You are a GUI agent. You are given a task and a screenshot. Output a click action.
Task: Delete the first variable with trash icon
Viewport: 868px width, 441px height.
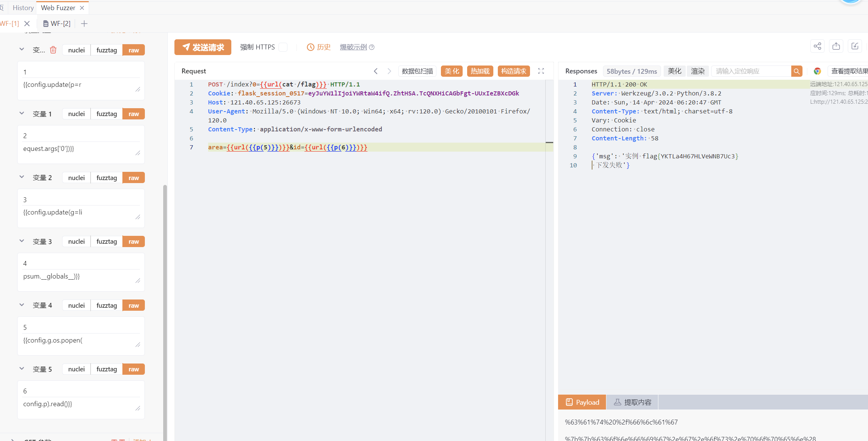click(53, 50)
